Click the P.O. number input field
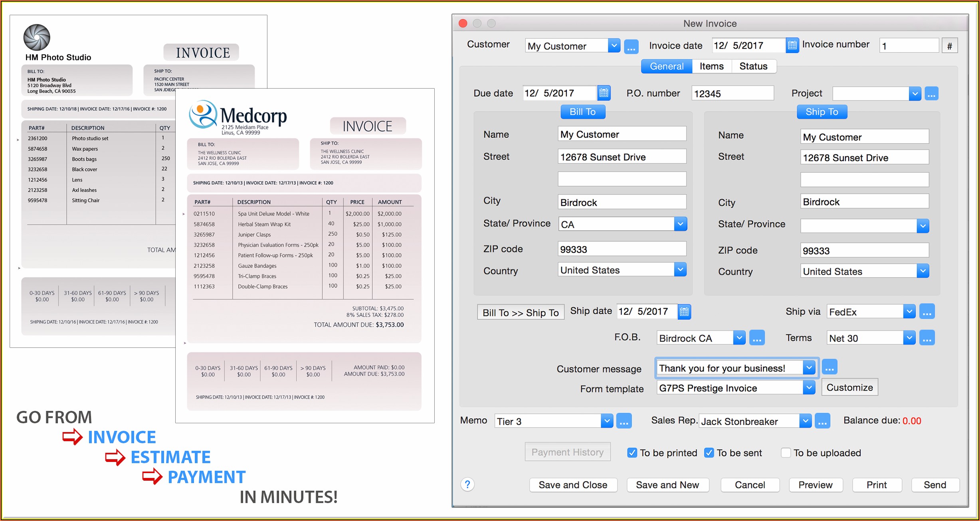980x521 pixels. click(x=732, y=93)
